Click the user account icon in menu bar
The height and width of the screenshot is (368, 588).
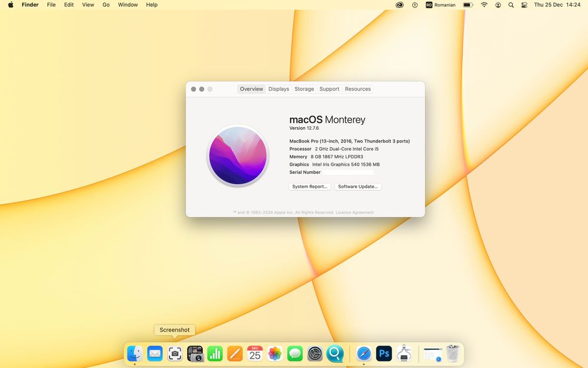tap(498, 5)
